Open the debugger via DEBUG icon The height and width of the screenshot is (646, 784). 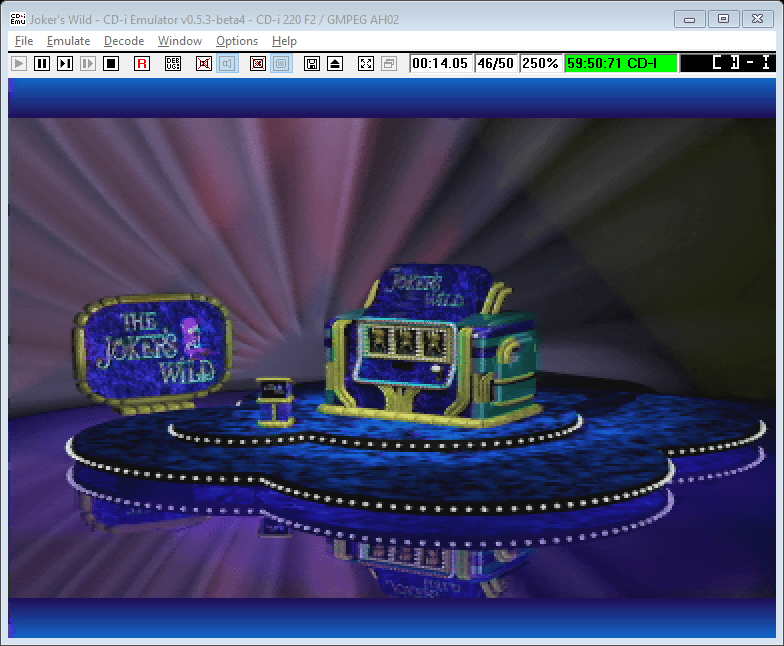click(x=173, y=63)
